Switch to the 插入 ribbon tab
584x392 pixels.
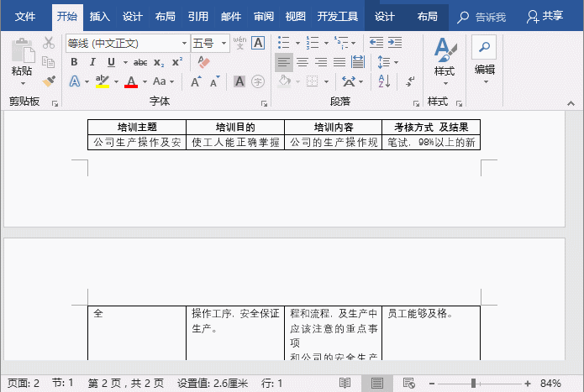click(99, 16)
